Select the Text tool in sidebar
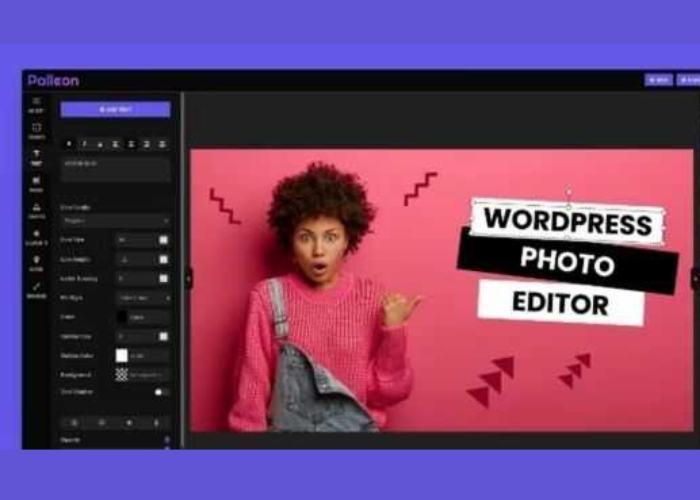 (x=36, y=158)
